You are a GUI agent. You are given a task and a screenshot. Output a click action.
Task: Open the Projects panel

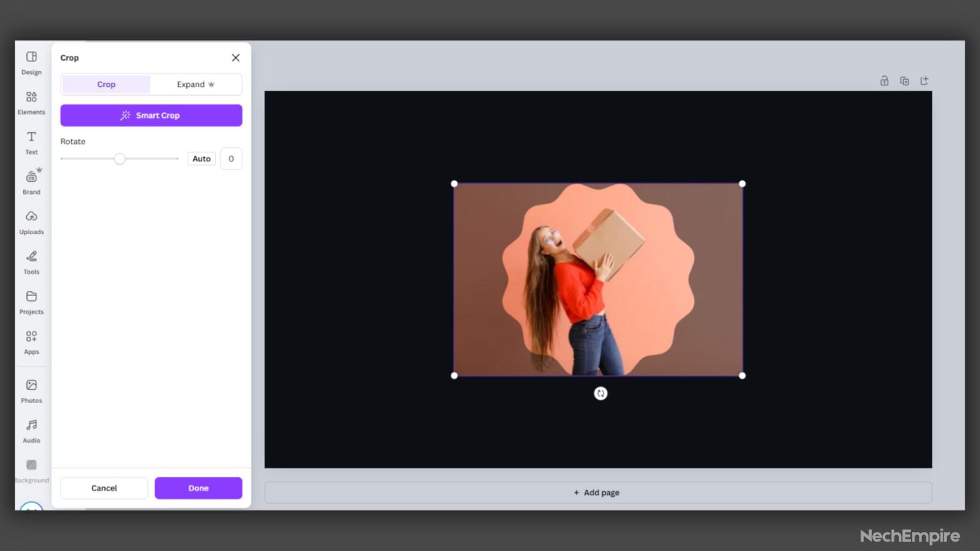[31, 301]
